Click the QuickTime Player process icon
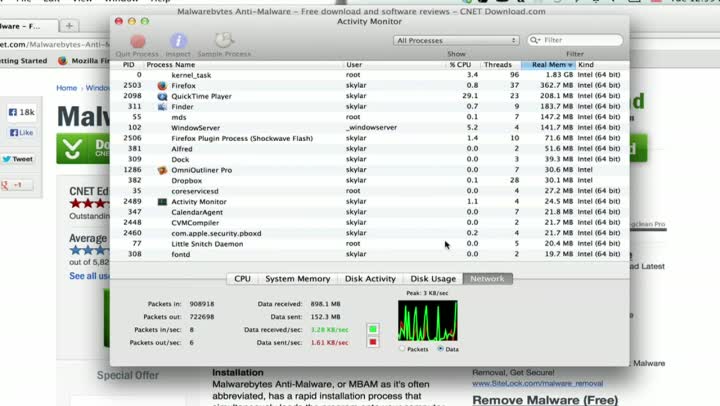 (162, 96)
